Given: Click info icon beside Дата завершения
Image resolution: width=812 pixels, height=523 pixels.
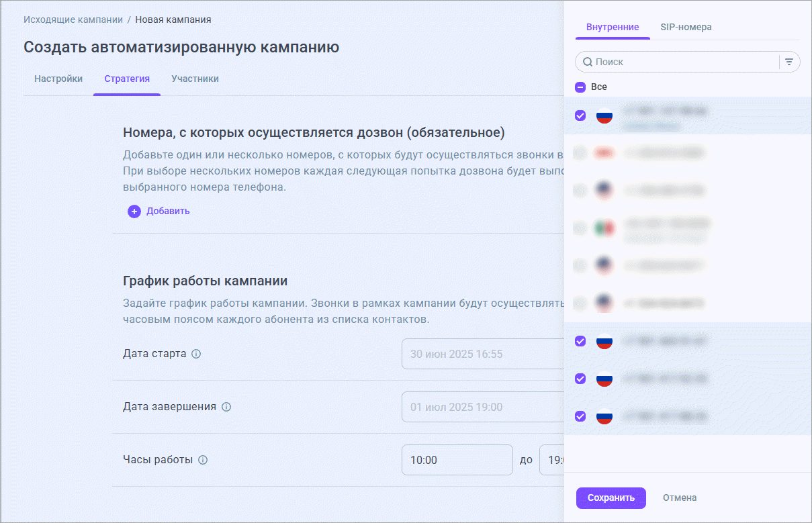Looking at the screenshot, I should 226,407.
